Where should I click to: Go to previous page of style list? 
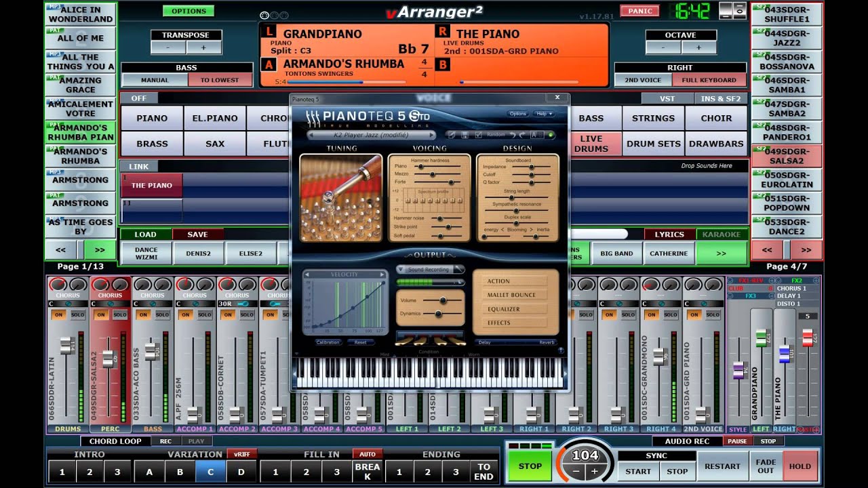(x=767, y=249)
